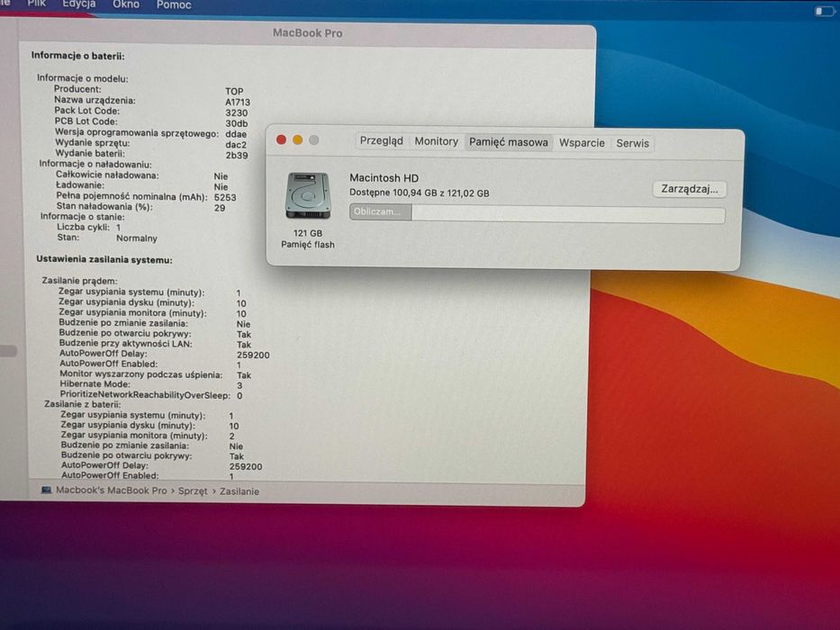Click Zasilanie in the path bar
Viewport: 840px width, 630px height.
239,491
